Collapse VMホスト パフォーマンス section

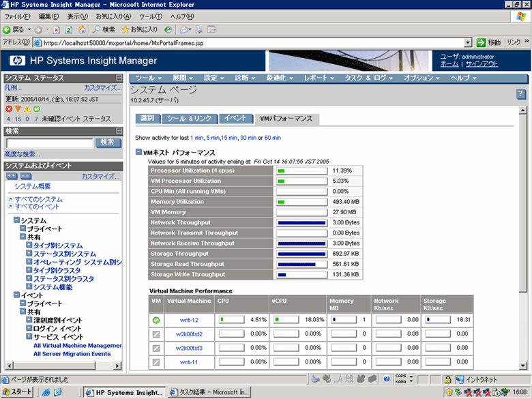point(138,151)
